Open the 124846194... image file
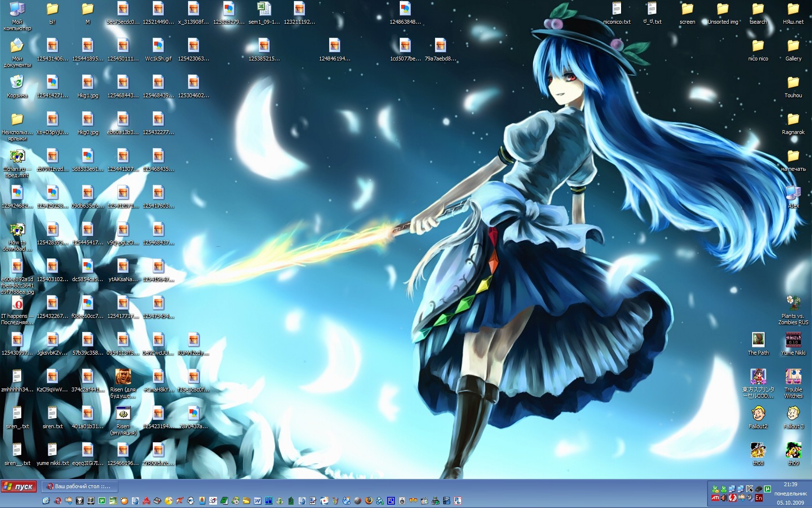The width and height of the screenshot is (812, 508). [x=334, y=49]
